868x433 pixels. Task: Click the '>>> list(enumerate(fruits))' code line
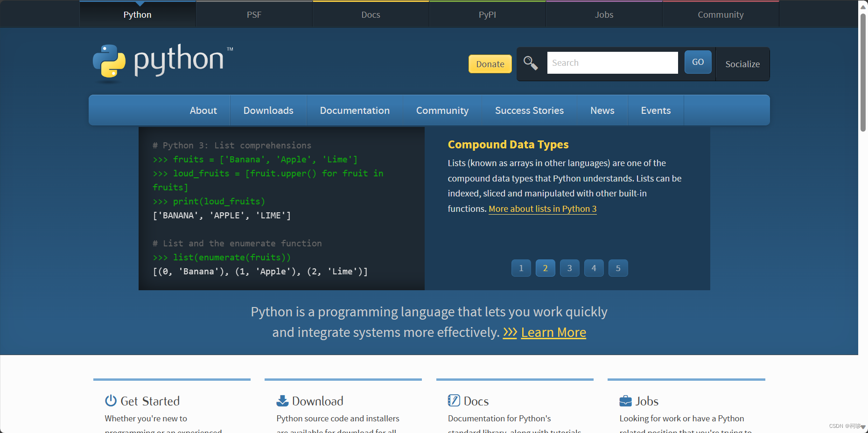(x=222, y=258)
